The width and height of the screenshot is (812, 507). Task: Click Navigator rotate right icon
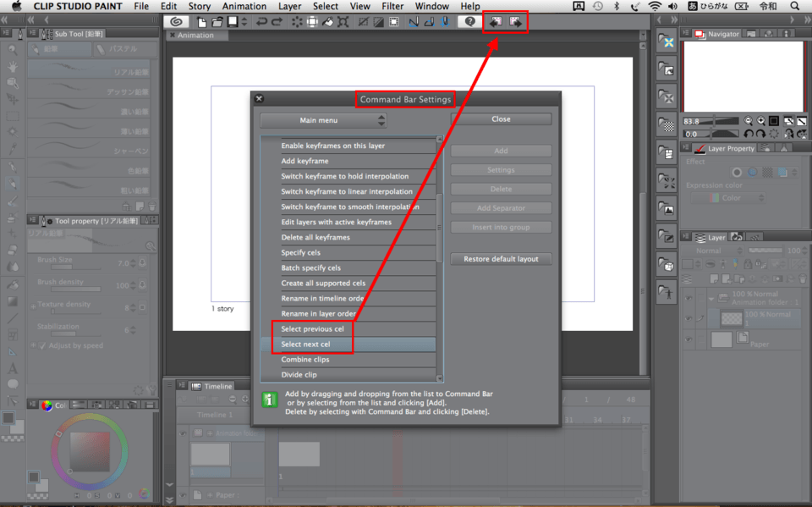point(760,134)
